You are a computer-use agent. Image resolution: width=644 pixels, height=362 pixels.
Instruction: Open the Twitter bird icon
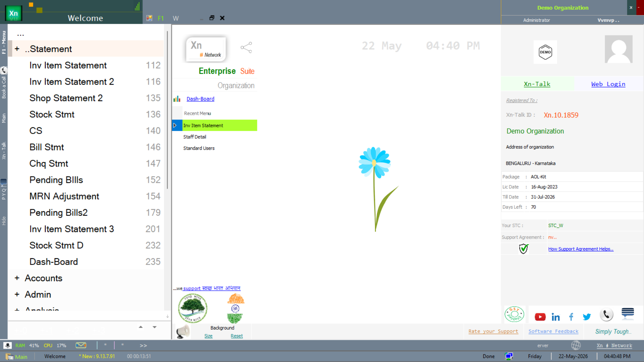pos(587,317)
